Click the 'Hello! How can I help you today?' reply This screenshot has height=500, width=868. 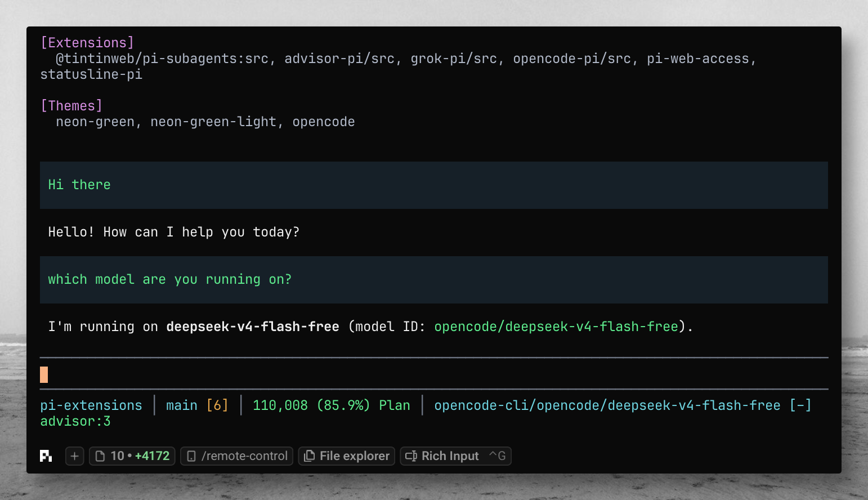[x=174, y=232]
